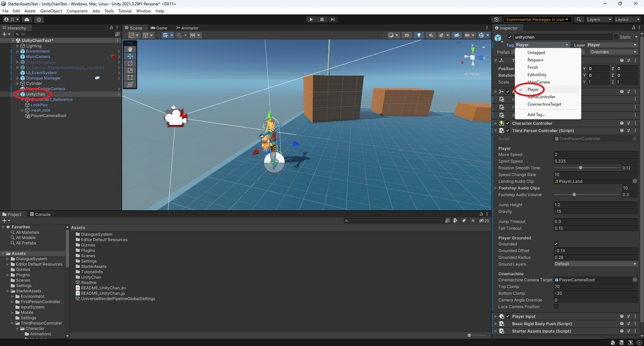Collapse the unitychan hierarchy item
The height and width of the screenshot is (346, 644).
[17, 94]
